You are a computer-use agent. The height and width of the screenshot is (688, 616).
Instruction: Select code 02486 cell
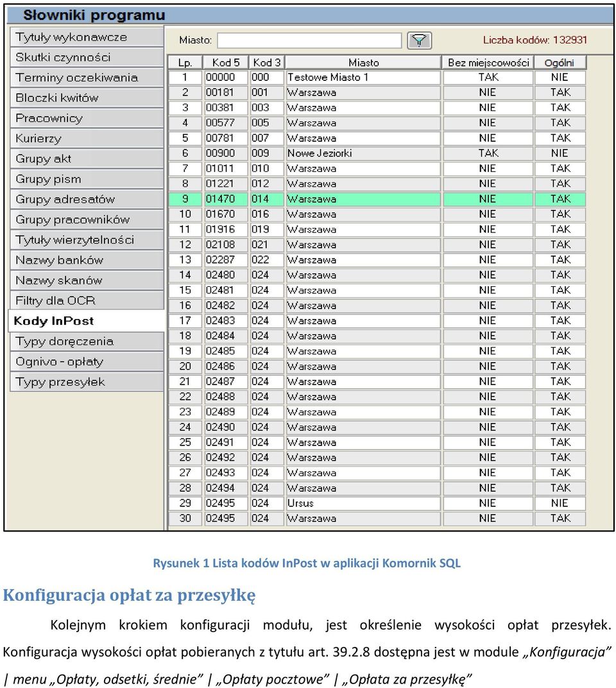tap(226, 366)
